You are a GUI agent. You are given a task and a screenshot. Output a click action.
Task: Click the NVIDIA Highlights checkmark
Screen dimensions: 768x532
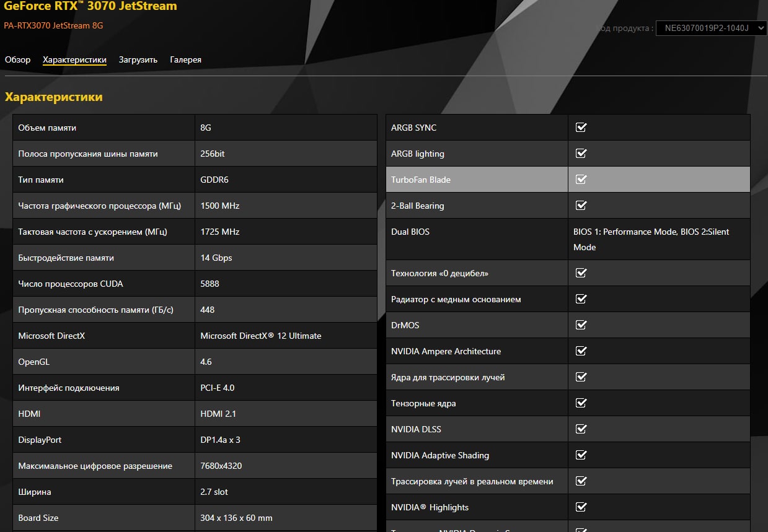coord(581,507)
